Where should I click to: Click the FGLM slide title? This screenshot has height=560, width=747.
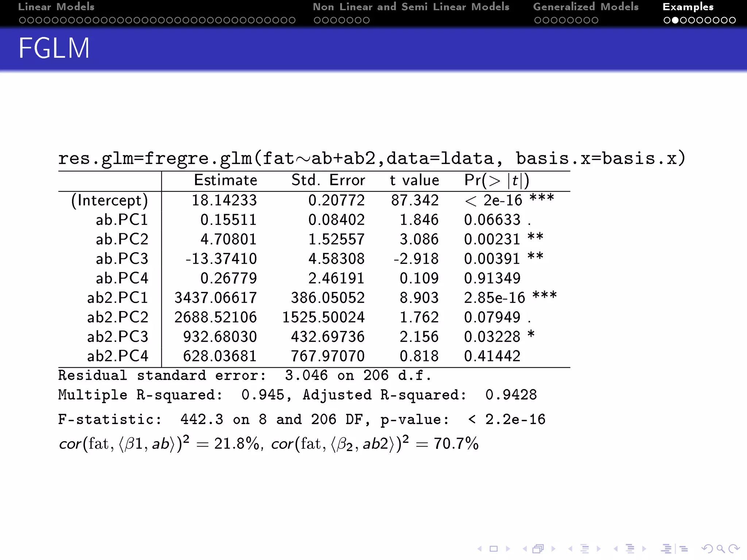(x=54, y=48)
